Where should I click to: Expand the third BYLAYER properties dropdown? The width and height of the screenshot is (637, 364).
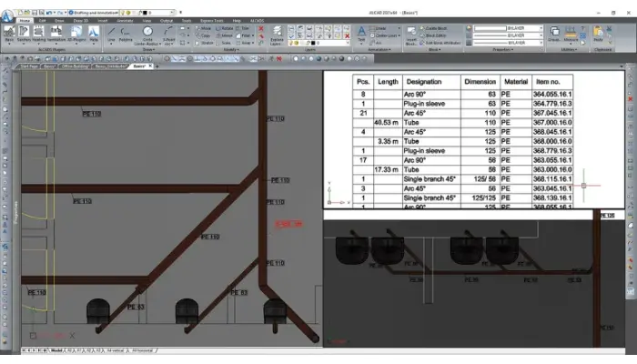(497, 41)
